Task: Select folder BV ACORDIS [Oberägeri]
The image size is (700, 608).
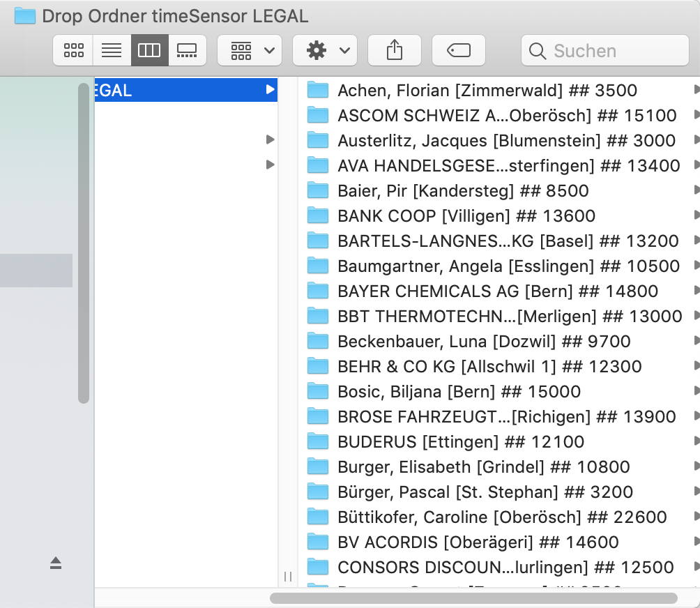Action: pyautogui.click(x=500, y=542)
